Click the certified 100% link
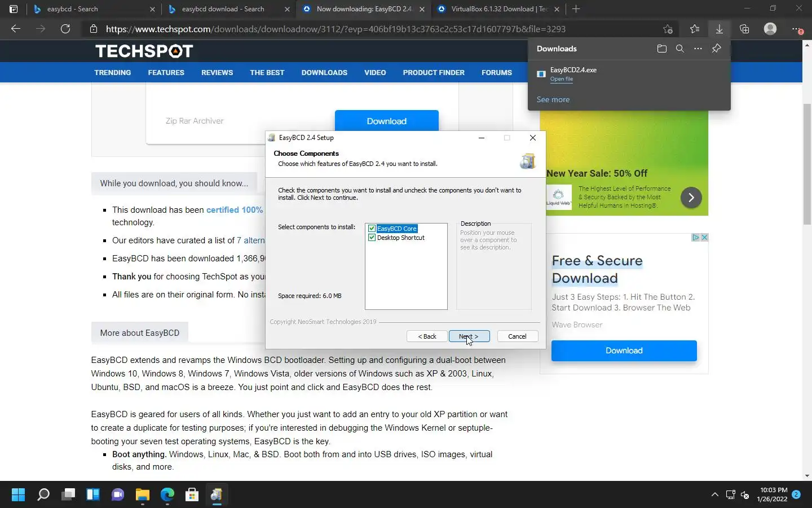 click(235, 210)
